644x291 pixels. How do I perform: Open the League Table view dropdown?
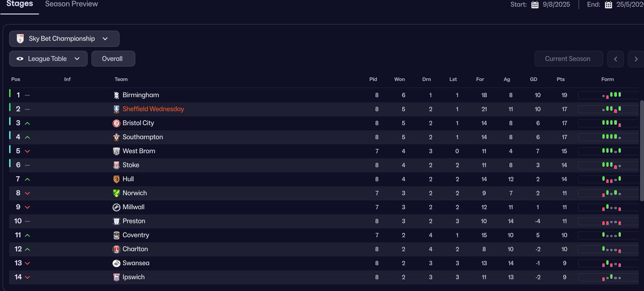48,59
